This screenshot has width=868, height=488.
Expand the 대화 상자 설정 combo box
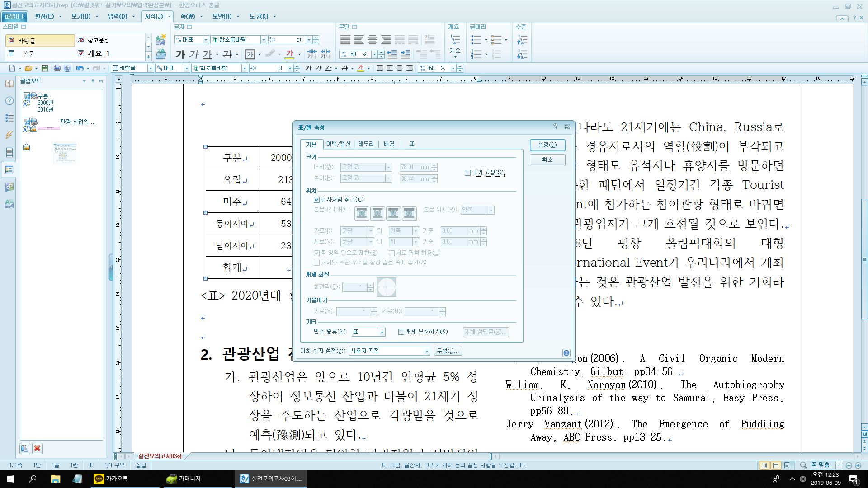426,351
